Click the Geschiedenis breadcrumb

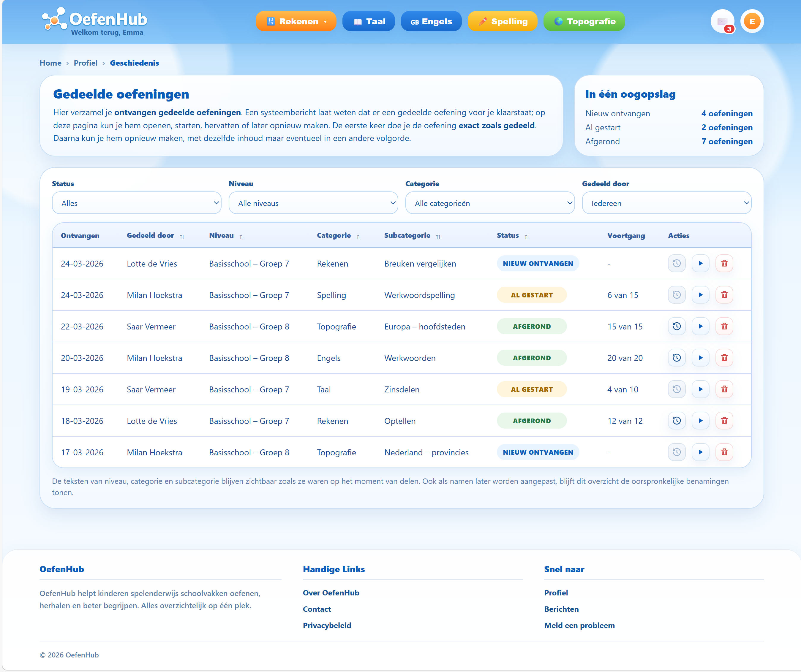pyautogui.click(x=134, y=63)
